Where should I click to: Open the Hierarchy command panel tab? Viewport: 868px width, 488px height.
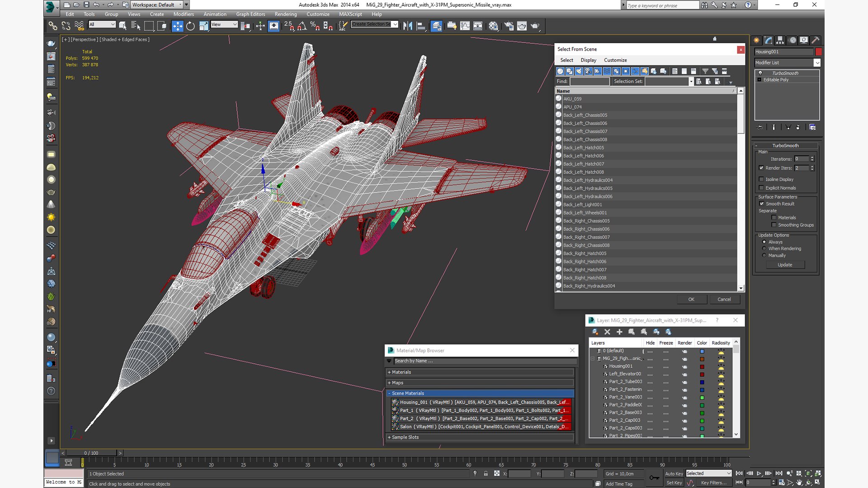(780, 40)
